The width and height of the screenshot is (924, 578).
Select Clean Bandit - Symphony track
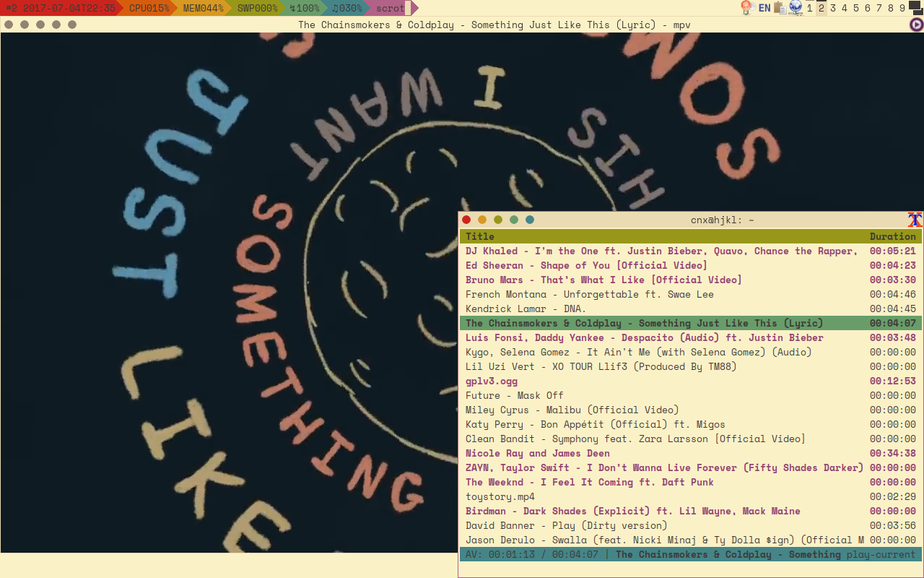(691, 439)
